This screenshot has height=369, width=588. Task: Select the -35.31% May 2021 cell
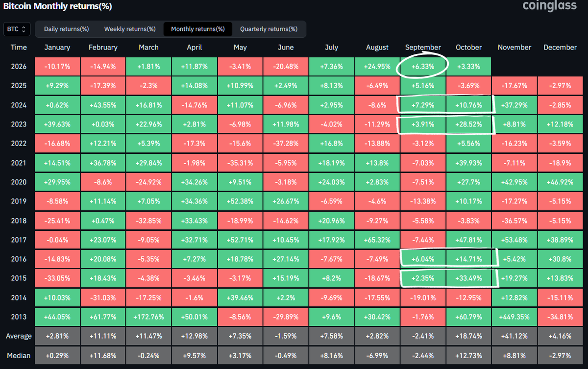(x=240, y=163)
